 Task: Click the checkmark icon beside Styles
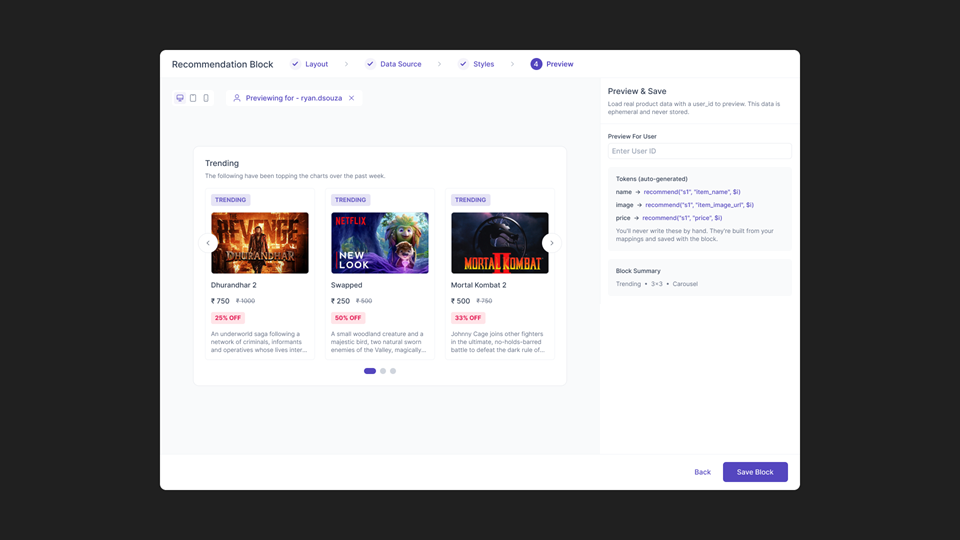tap(463, 64)
